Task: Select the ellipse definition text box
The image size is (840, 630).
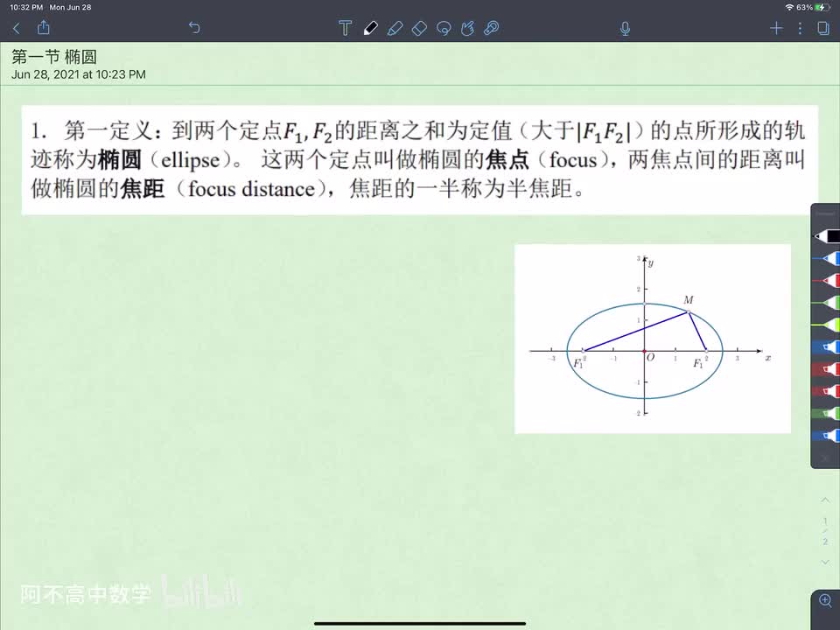Action: coord(419,159)
